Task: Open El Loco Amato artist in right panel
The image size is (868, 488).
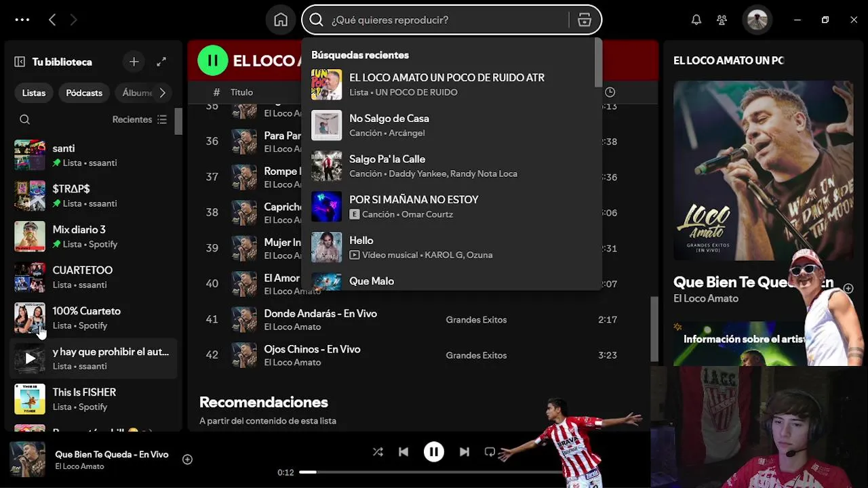Action: (706, 298)
